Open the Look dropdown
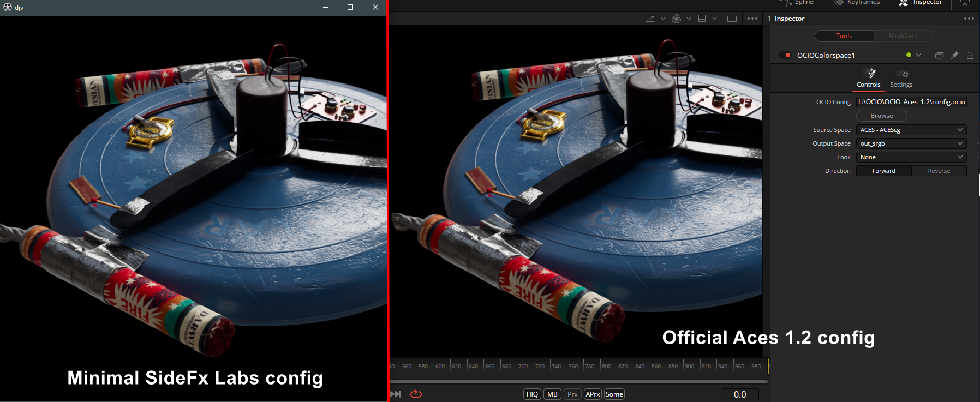 point(911,157)
